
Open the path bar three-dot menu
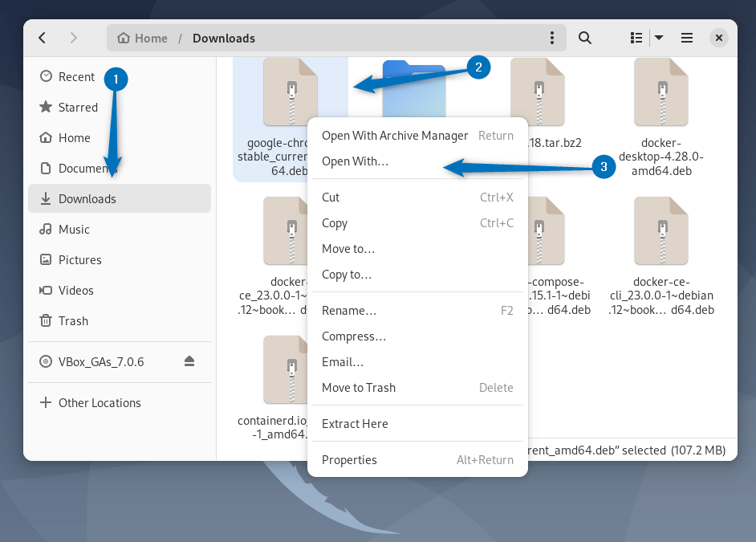pyautogui.click(x=551, y=38)
